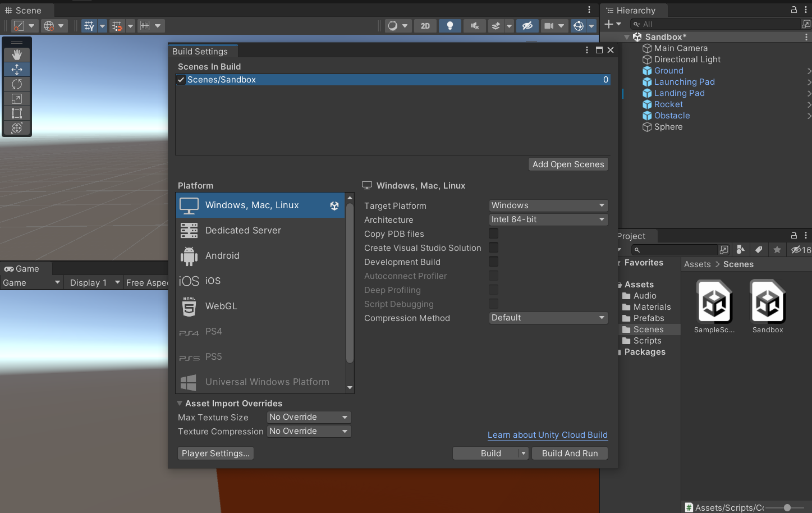This screenshot has width=812, height=513.
Task: Click tool handle pivot icon in Scene toolbar
Action: (19, 26)
